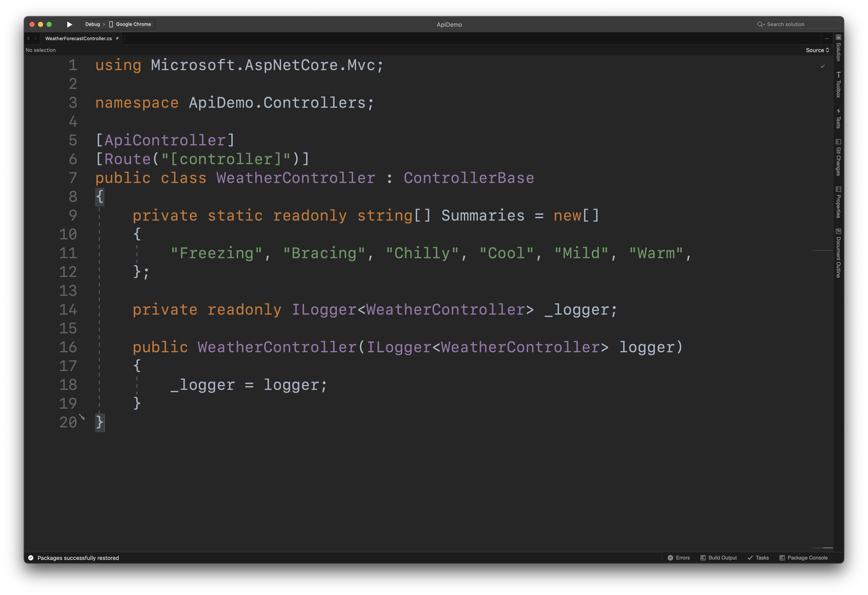
Task: Show the Tests pad with lightning icon
Action: pos(839,118)
